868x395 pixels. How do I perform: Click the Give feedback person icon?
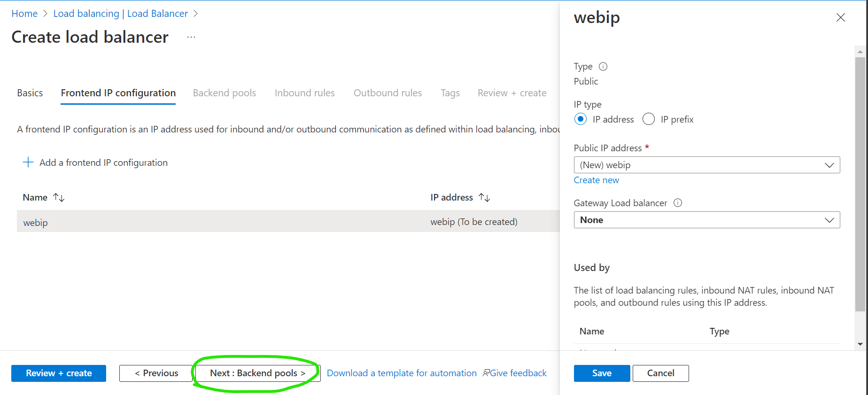tap(487, 373)
